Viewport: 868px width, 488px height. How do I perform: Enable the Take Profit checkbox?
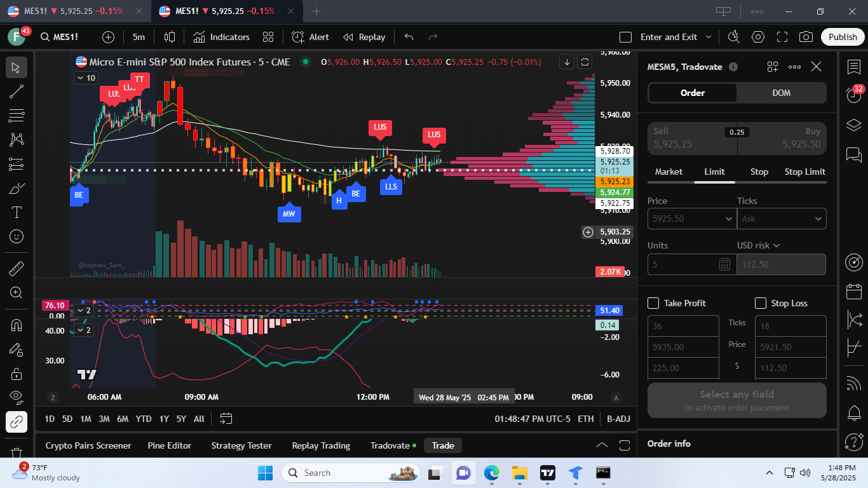click(x=653, y=303)
